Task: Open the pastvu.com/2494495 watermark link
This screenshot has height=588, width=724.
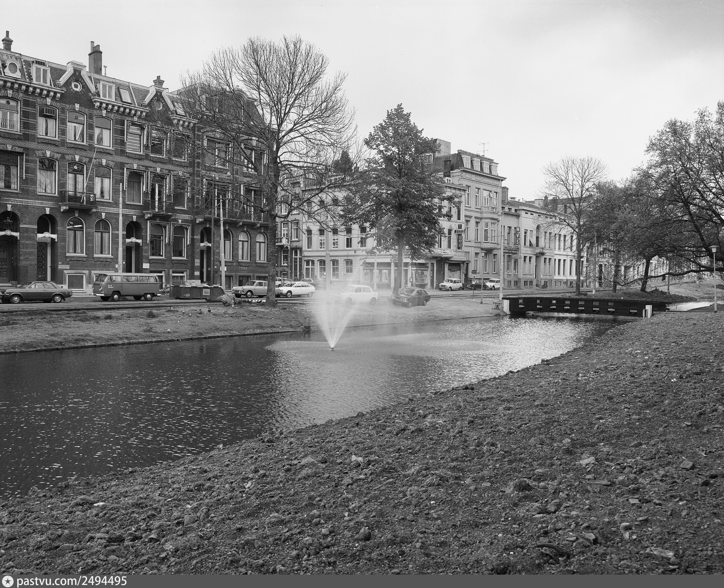Action: (x=72, y=581)
